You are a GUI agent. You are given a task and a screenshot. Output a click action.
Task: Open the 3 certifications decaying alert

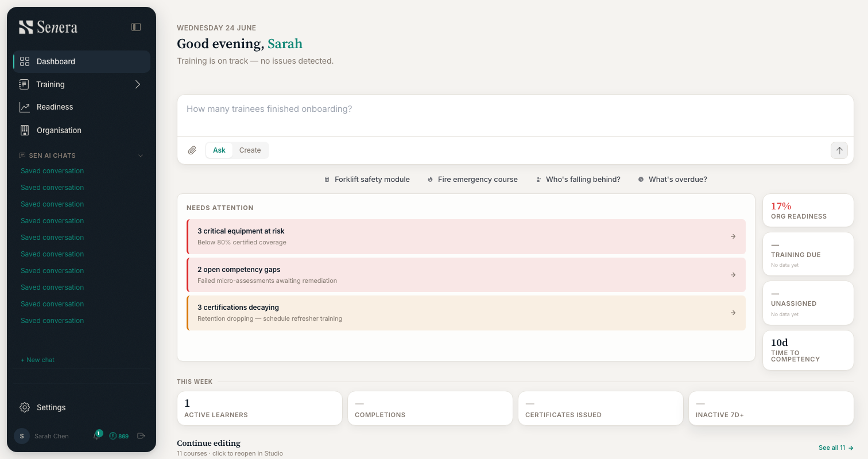tap(466, 313)
